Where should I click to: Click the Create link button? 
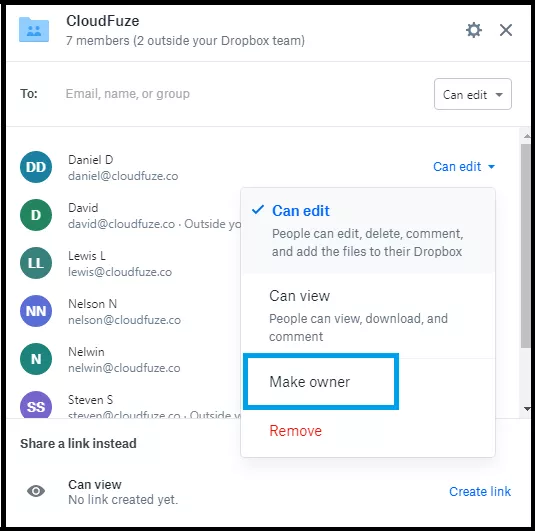point(480,491)
